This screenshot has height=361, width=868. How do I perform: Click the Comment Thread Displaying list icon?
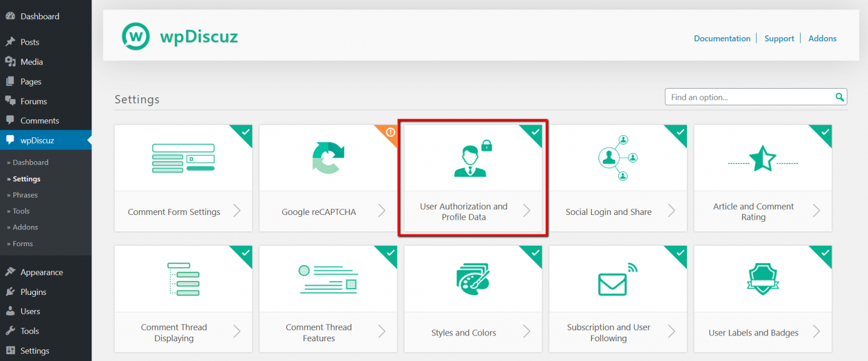click(x=183, y=278)
